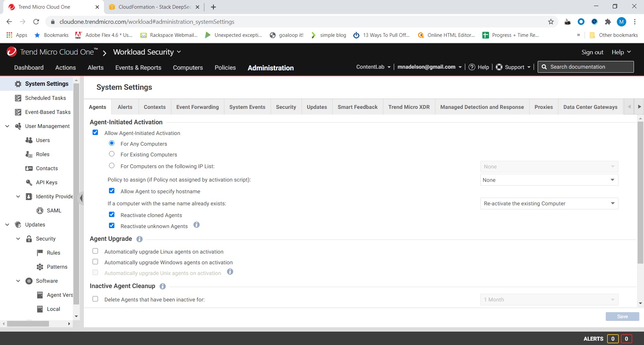
Task: Open the Smart Feedback tab
Action: coord(358,107)
